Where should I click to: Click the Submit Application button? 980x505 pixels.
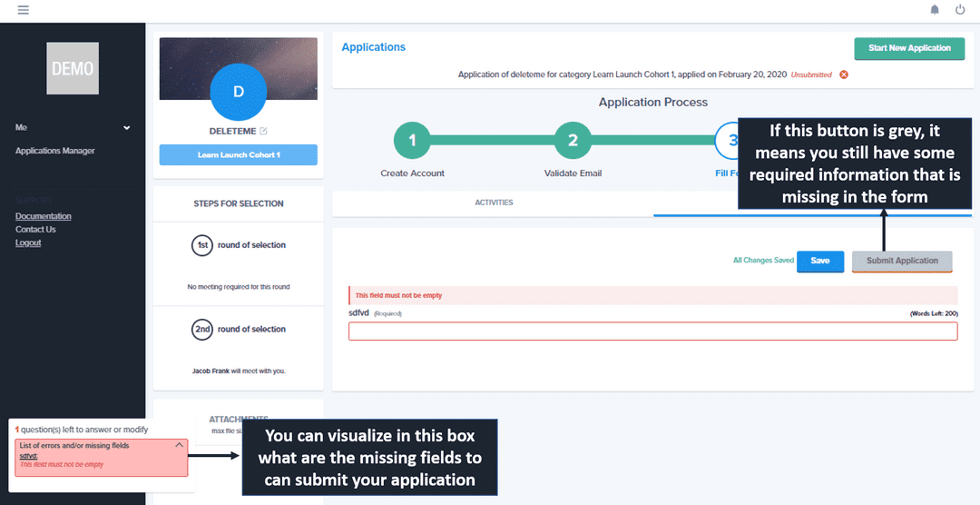[902, 261]
